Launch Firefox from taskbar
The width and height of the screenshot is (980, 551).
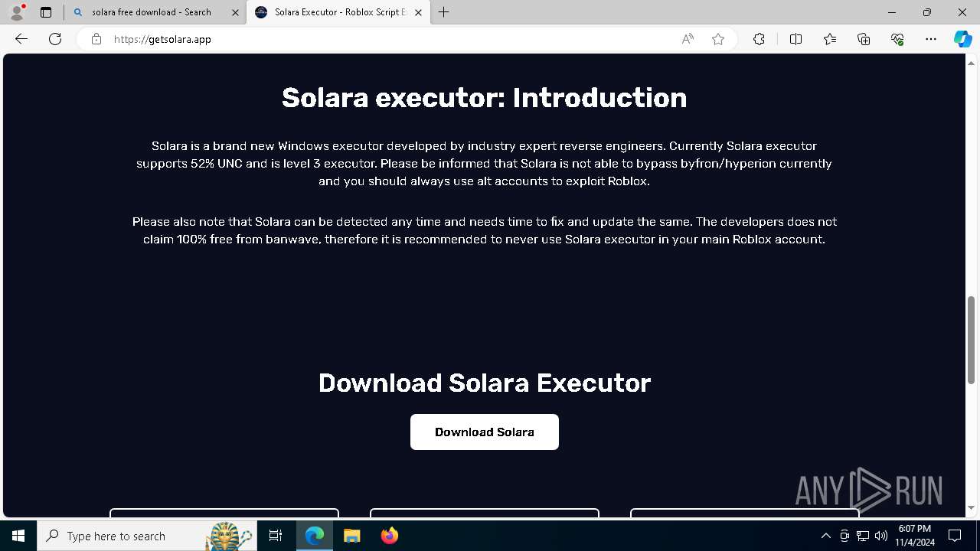pyautogui.click(x=390, y=536)
